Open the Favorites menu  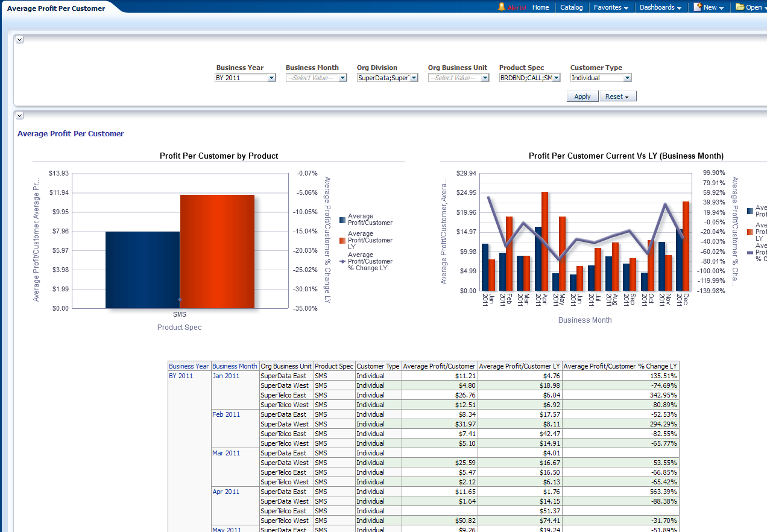tap(611, 7)
